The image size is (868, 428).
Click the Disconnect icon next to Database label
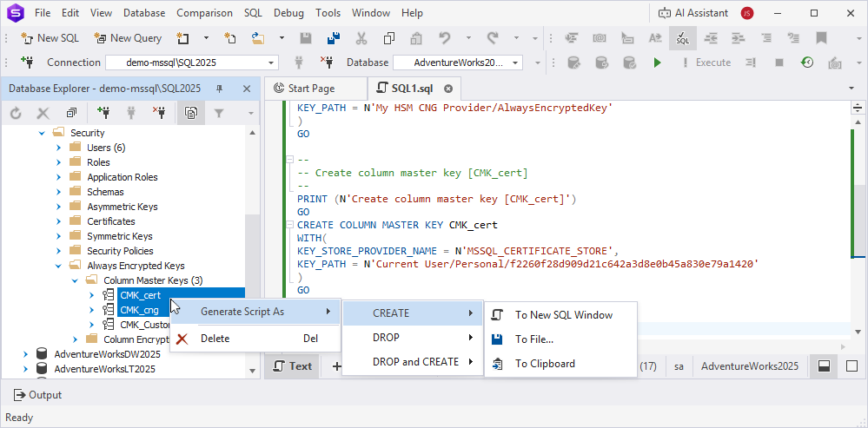coord(328,63)
